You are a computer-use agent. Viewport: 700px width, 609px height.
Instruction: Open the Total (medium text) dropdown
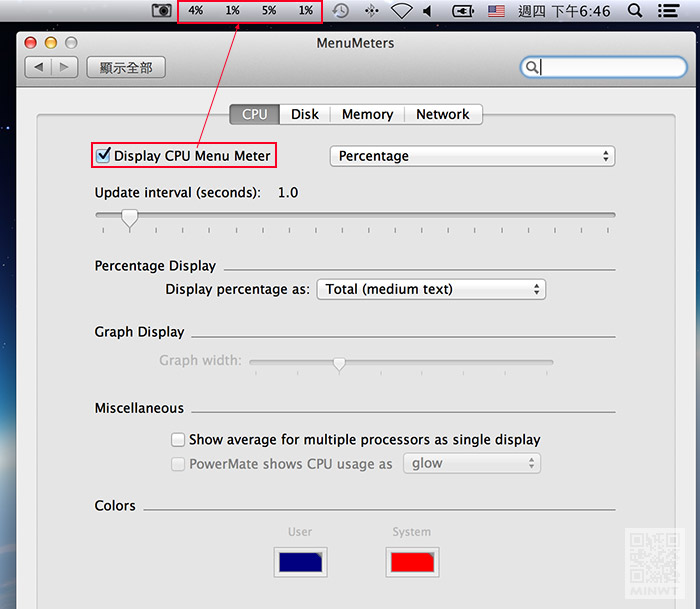[431, 289]
